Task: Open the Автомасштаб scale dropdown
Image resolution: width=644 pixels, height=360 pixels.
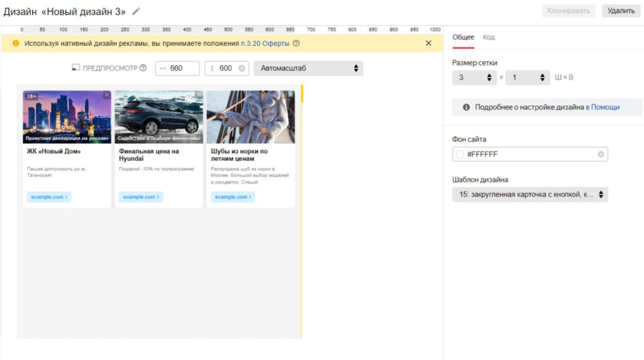Action: click(308, 68)
